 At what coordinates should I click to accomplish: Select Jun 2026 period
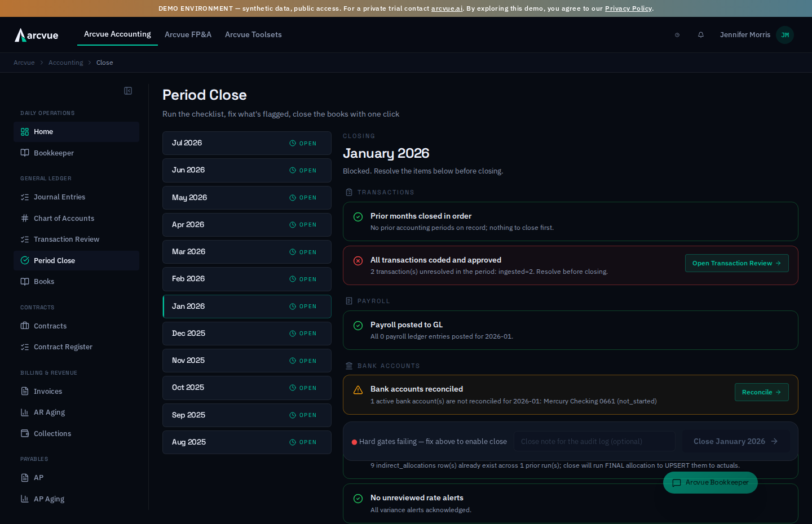coord(247,170)
